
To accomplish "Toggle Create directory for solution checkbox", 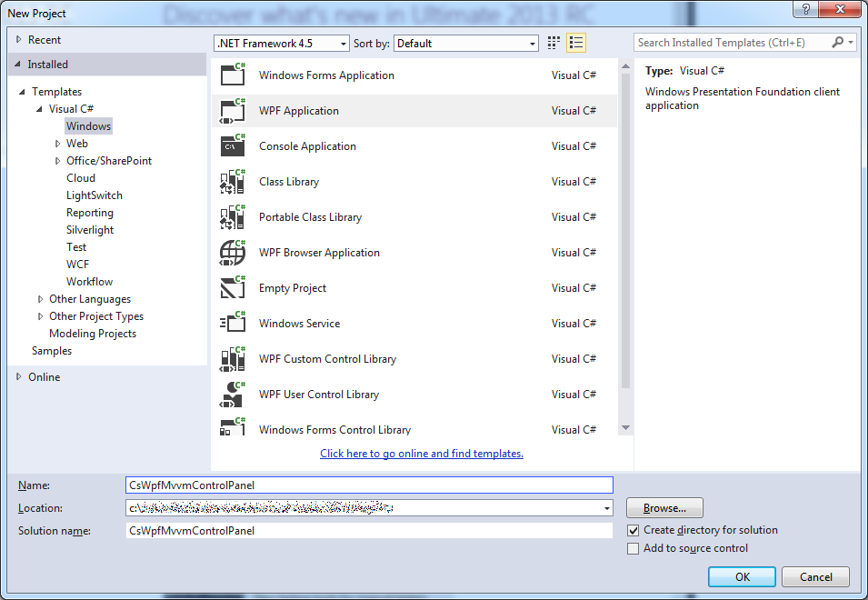I will coord(634,530).
